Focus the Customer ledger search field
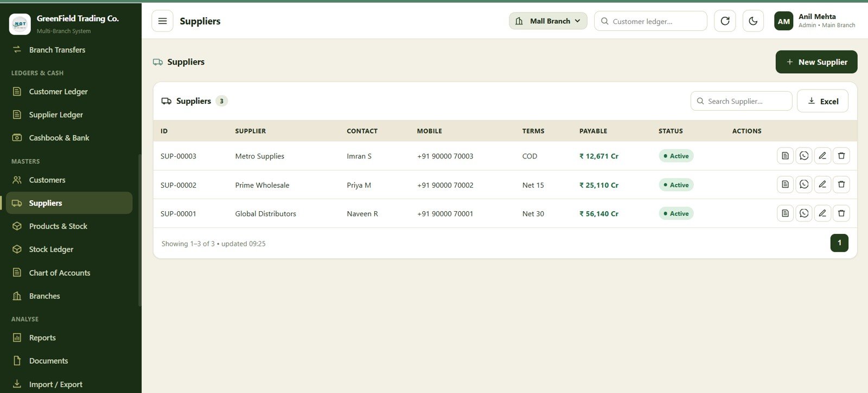Viewport: 868px width, 393px height. point(650,21)
